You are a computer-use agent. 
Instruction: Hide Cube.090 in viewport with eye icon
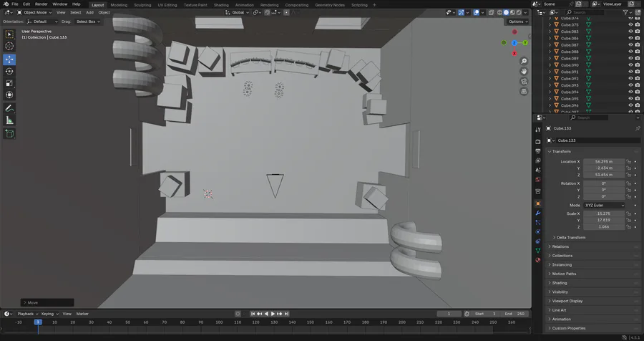(630, 65)
